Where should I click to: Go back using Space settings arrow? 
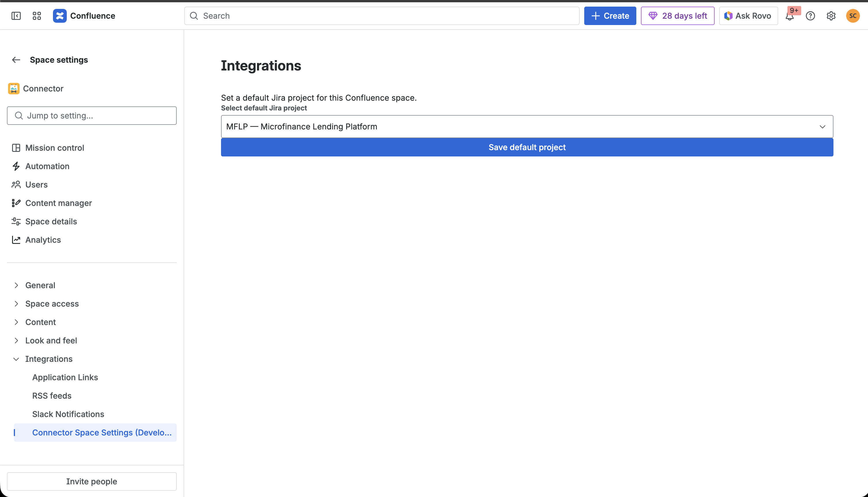click(x=16, y=60)
